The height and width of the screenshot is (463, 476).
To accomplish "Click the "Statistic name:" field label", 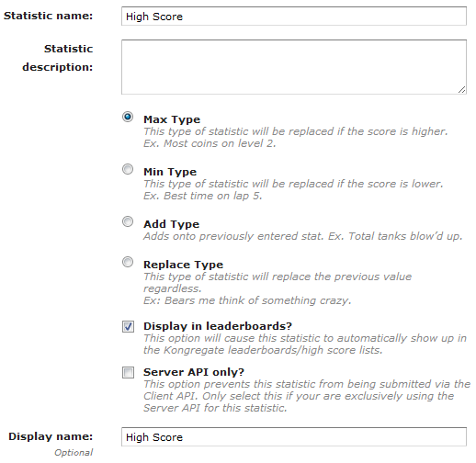I will coord(48,16).
